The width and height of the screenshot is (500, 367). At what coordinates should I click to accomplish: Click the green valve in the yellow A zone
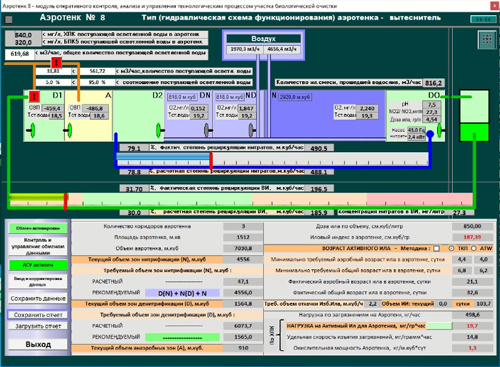click(x=69, y=130)
